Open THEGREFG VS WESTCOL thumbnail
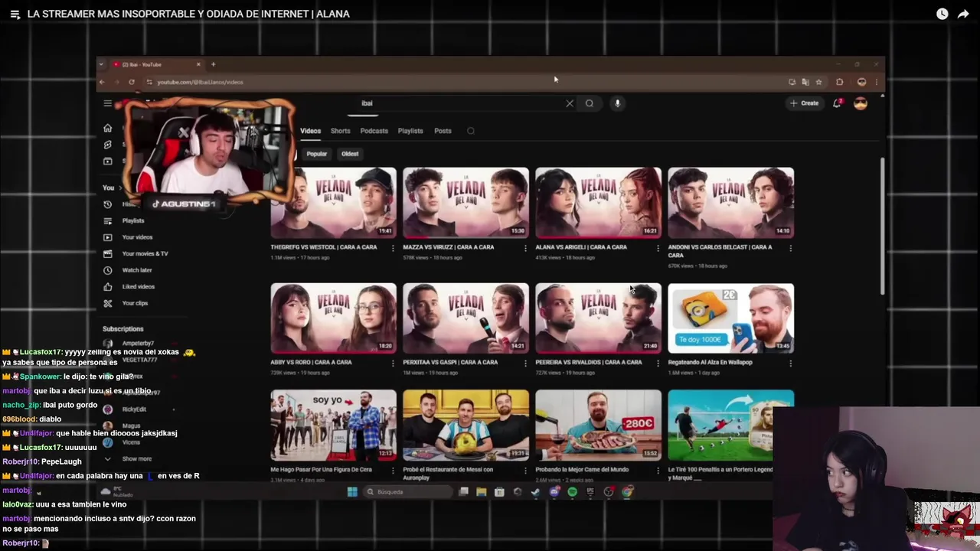 (334, 203)
